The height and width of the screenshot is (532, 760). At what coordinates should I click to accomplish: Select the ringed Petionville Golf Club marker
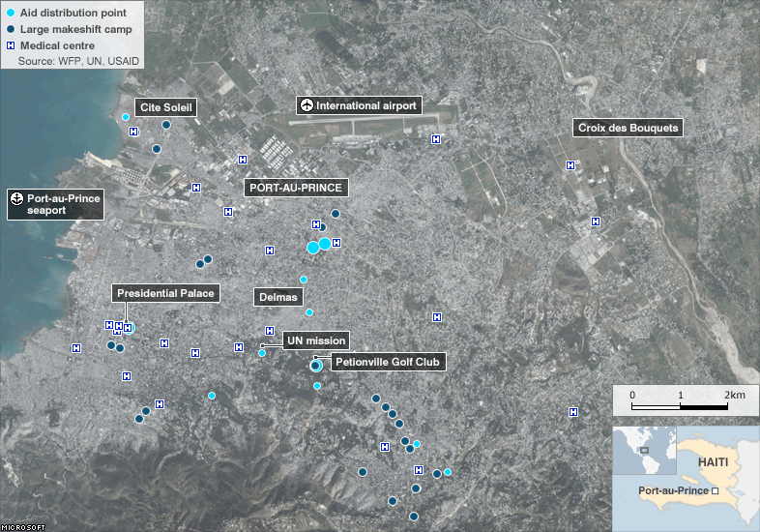point(315,366)
